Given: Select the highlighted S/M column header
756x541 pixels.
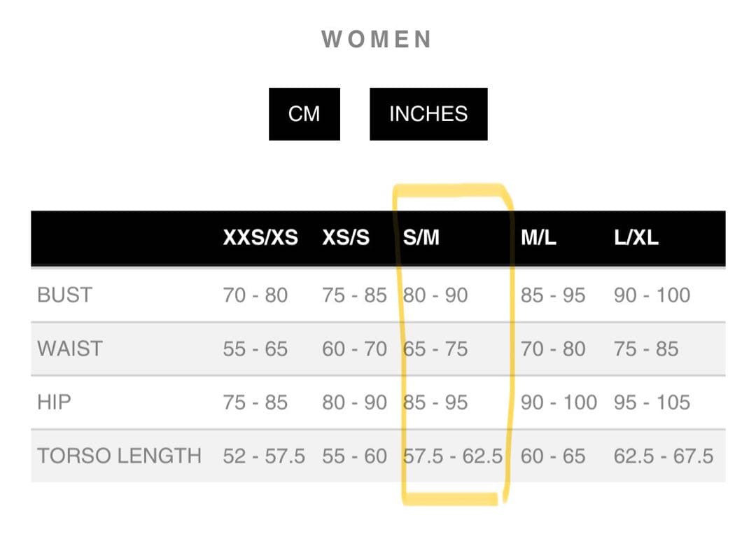Looking at the screenshot, I should point(421,238).
